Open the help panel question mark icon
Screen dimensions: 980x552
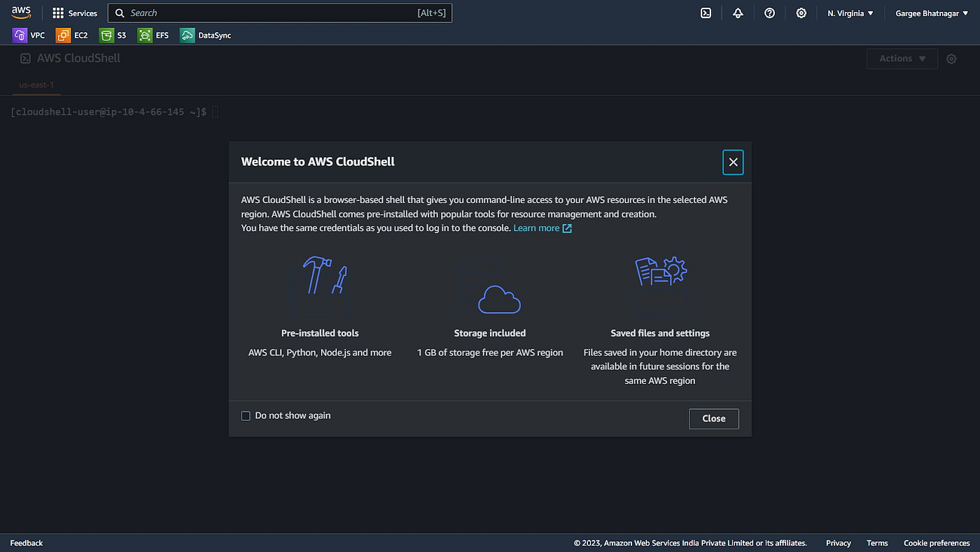(769, 13)
